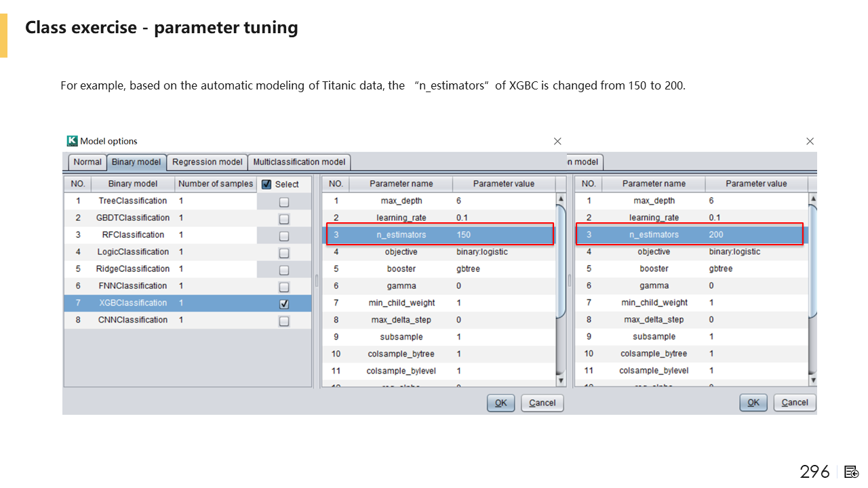
Task: Open the Multiclassification model tab
Action: point(299,162)
